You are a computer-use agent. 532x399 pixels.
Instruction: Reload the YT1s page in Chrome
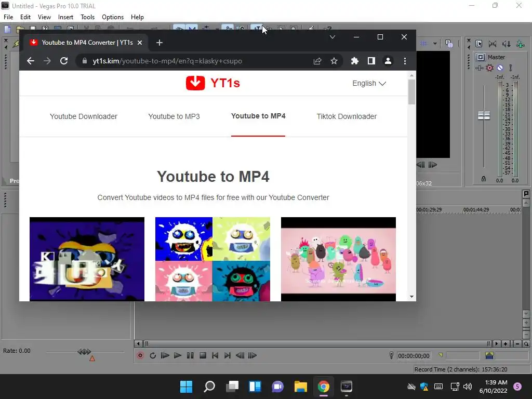tap(64, 61)
